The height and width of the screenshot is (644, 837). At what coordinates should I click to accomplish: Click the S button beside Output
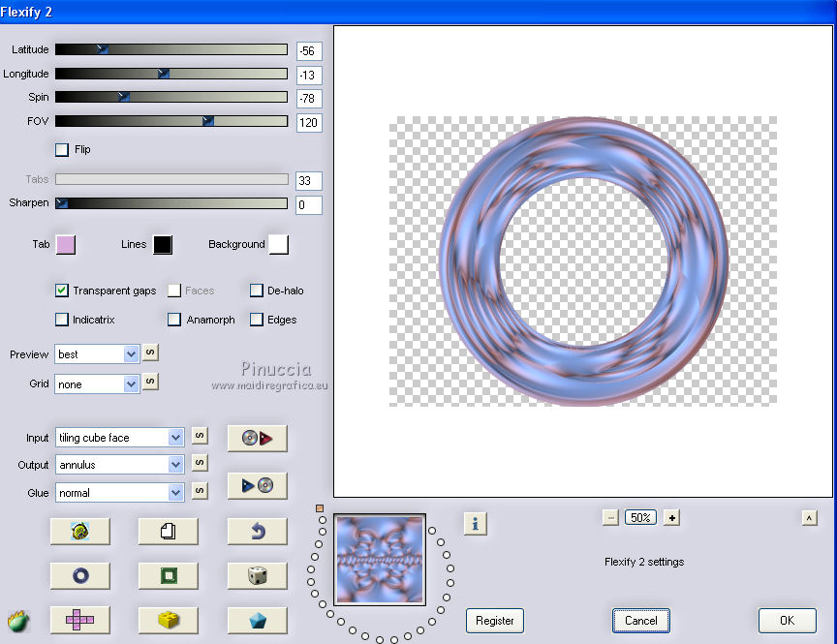click(200, 463)
